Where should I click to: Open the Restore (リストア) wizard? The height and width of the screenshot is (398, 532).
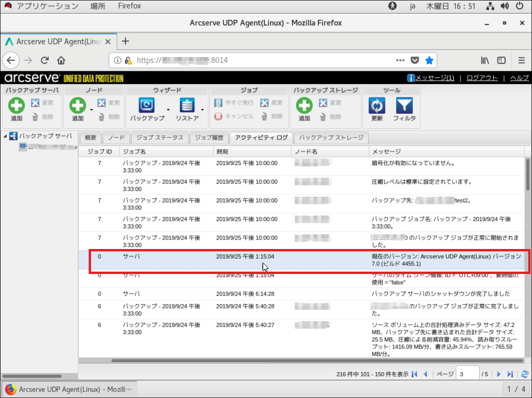click(x=187, y=109)
